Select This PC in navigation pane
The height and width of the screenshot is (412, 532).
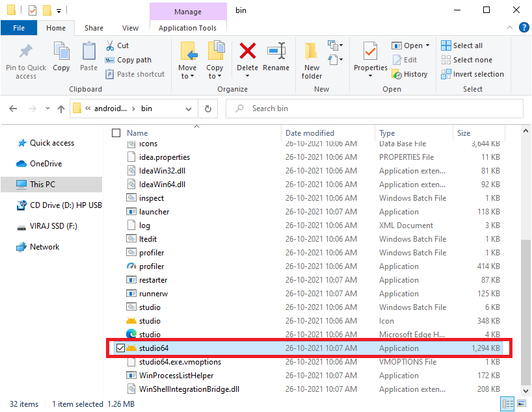51,185
